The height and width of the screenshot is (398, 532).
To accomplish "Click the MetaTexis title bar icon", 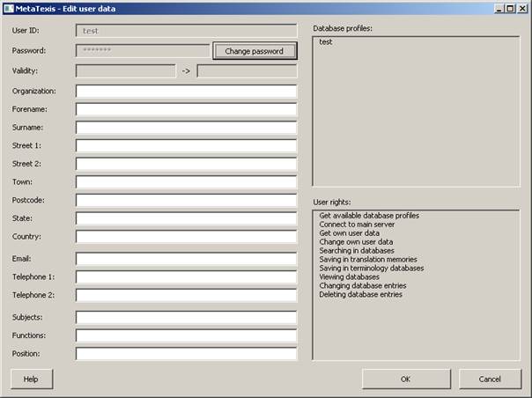I will coord(9,9).
